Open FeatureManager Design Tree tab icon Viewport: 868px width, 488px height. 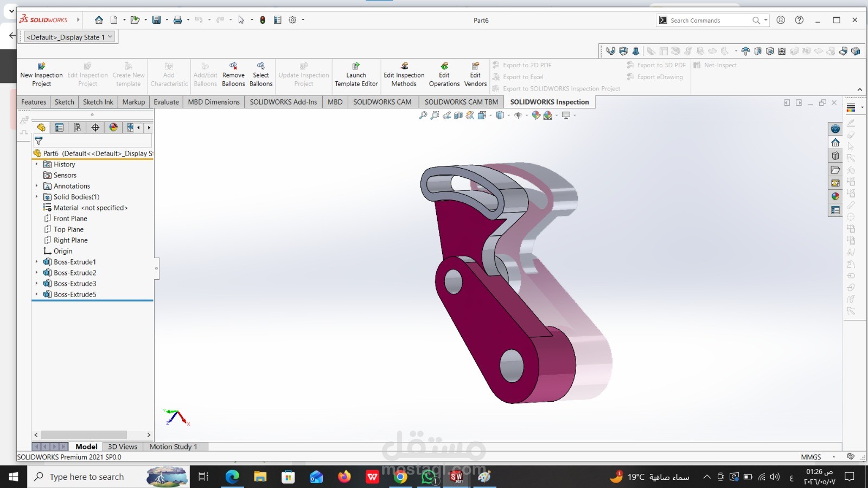(41, 127)
